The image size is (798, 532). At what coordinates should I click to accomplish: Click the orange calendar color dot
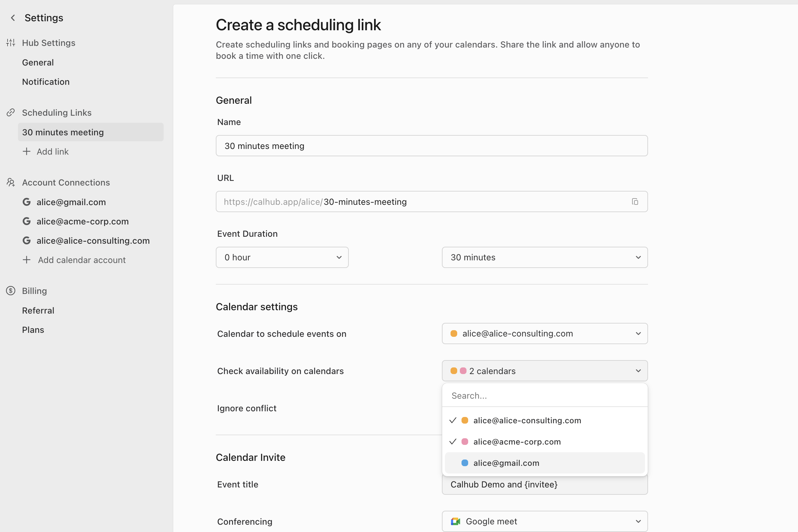454,333
